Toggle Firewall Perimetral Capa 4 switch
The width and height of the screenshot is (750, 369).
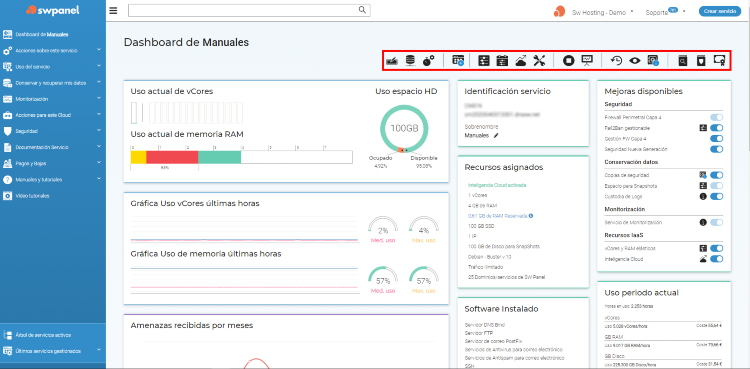coord(717,117)
